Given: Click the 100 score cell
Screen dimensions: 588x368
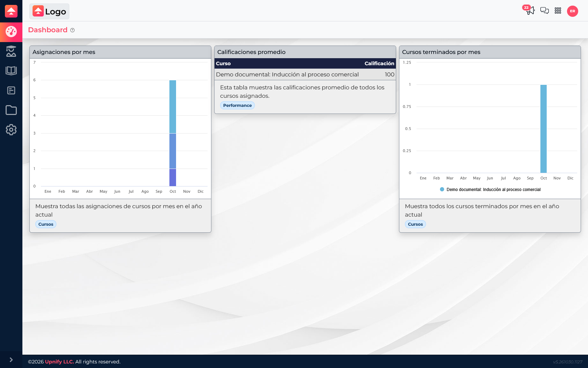Looking at the screenshot, I should pyautogui.click(x=390, y=74).
